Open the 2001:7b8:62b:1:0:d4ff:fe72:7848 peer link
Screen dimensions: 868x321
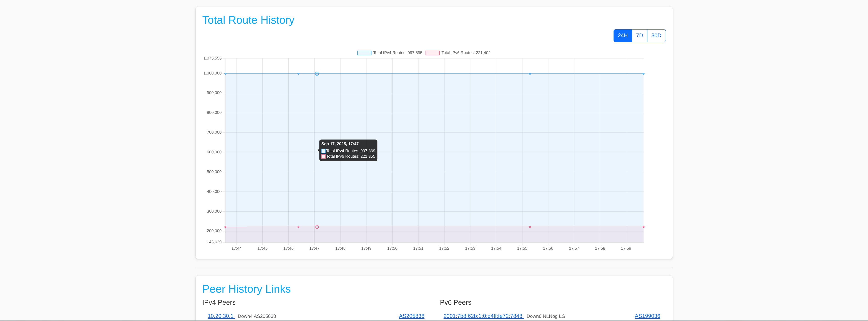(x=483, y=316)
